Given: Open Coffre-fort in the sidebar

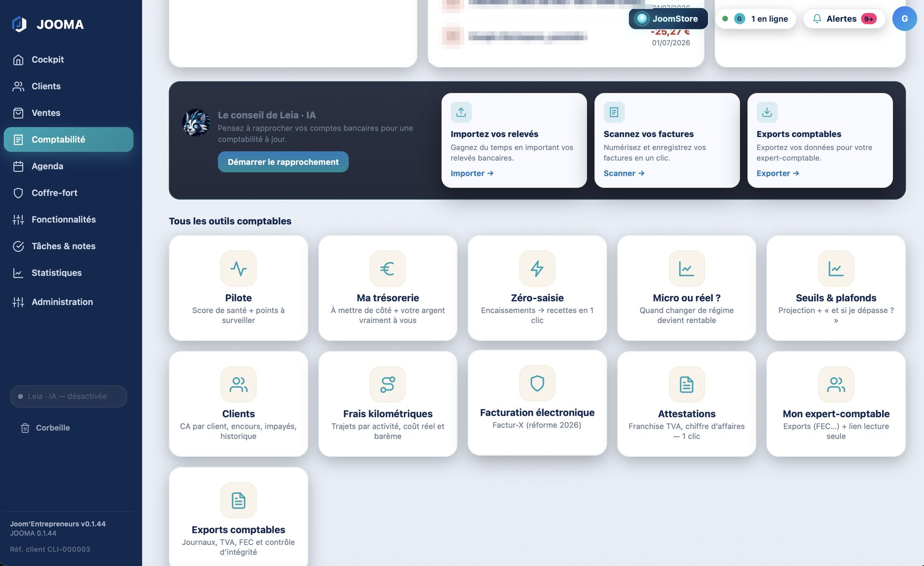Looking at the screenshot, I should click(68, 193).
